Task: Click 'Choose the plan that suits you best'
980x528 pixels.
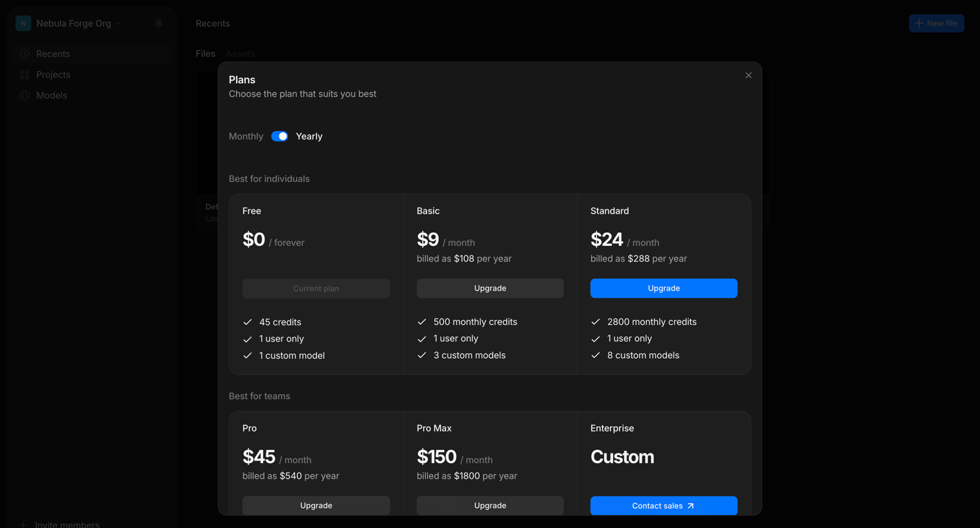Action: pyautogui.click(x=303, y=94)
